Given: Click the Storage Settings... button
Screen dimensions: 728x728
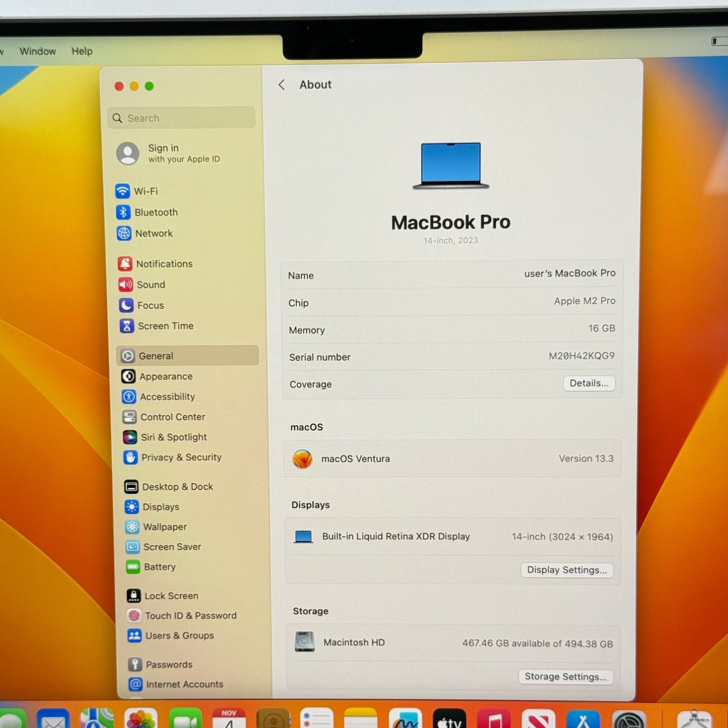Looking at the screenshot, I should (x=565, y=677).
